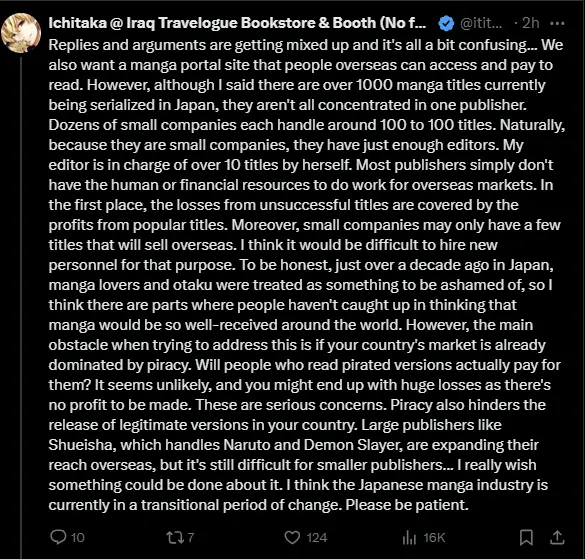Open the three-dot more options menu
Viewport: 585px width, 559px height.
click(557, 23)
